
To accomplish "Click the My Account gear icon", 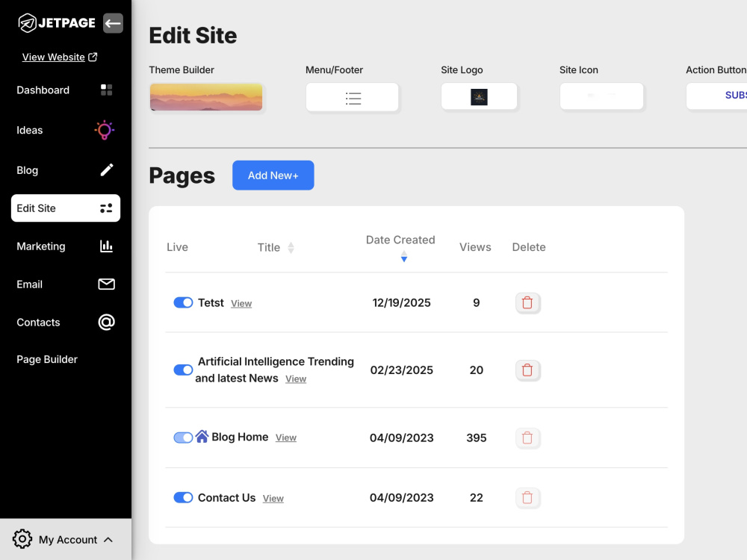I will [x=22, y=539].
